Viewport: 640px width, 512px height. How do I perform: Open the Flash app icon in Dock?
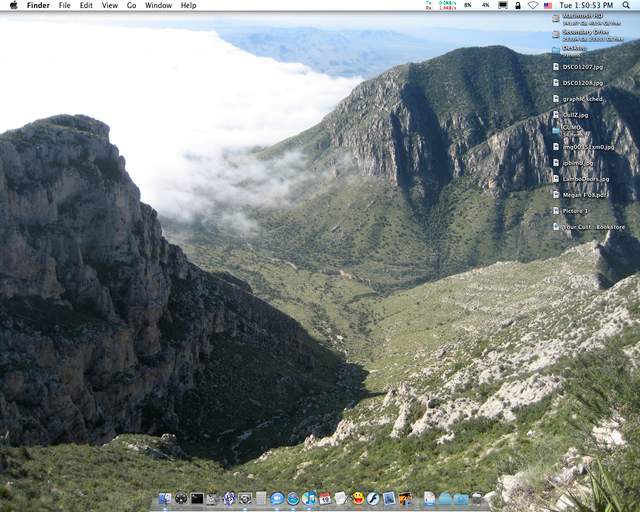click(373, 499)
